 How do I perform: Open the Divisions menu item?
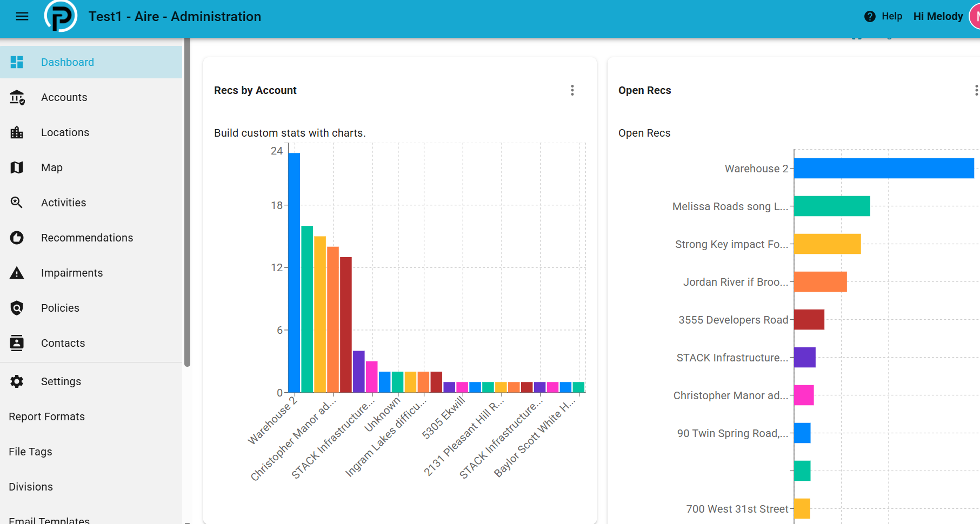pos(31,487)
